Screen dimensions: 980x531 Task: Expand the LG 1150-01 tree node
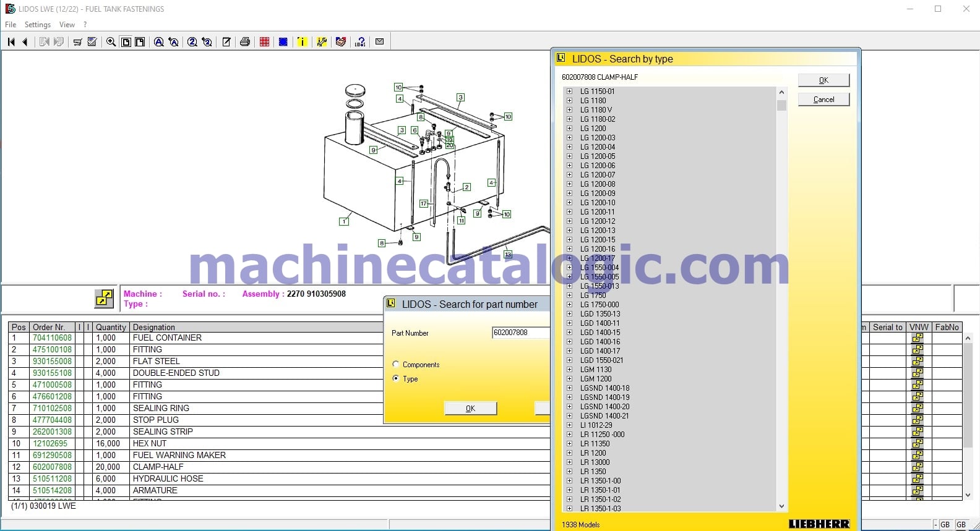[569, 91]
